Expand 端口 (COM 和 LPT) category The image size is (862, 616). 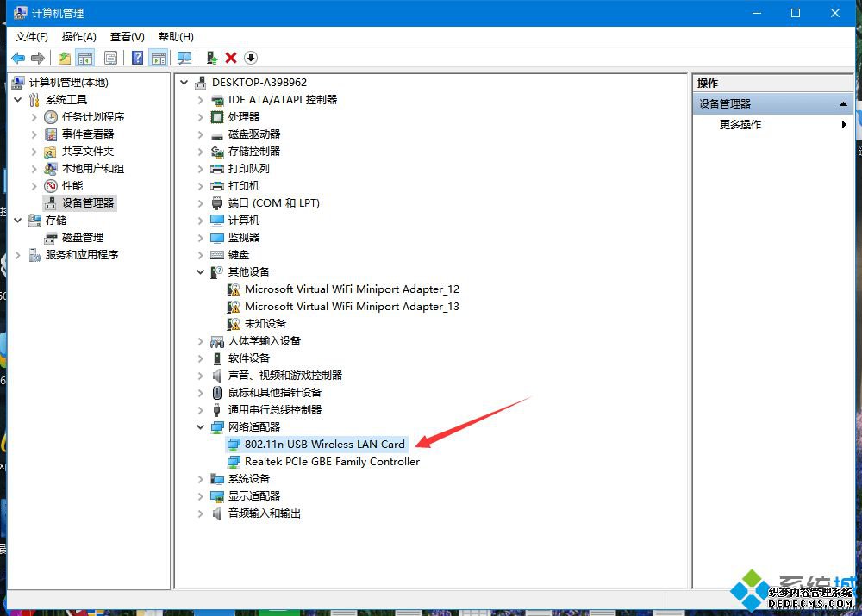(200, 203)
